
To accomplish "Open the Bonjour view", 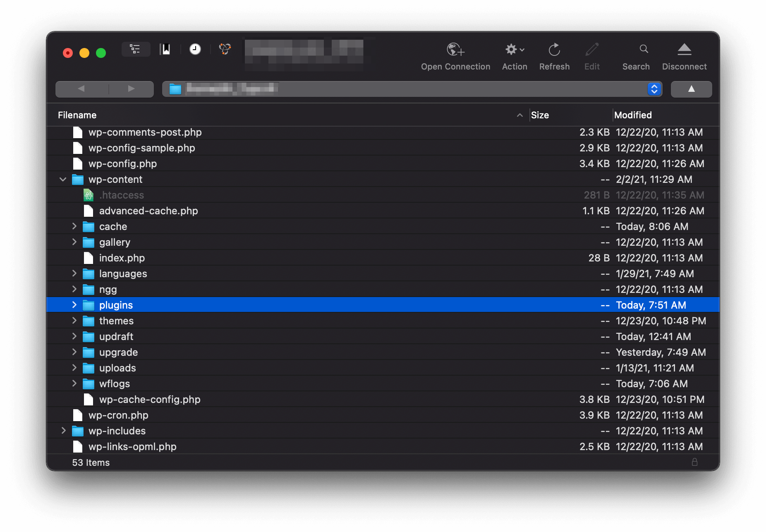I will coord(225,49).
